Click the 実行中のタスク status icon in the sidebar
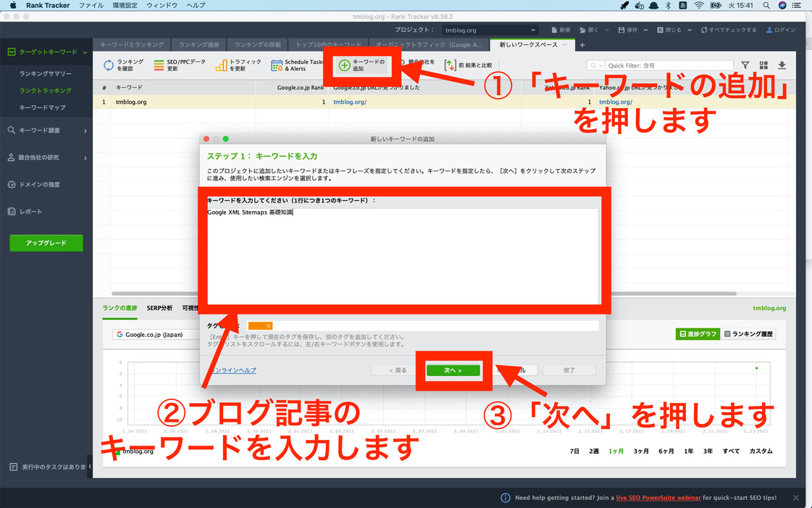 tap(14, 467)
